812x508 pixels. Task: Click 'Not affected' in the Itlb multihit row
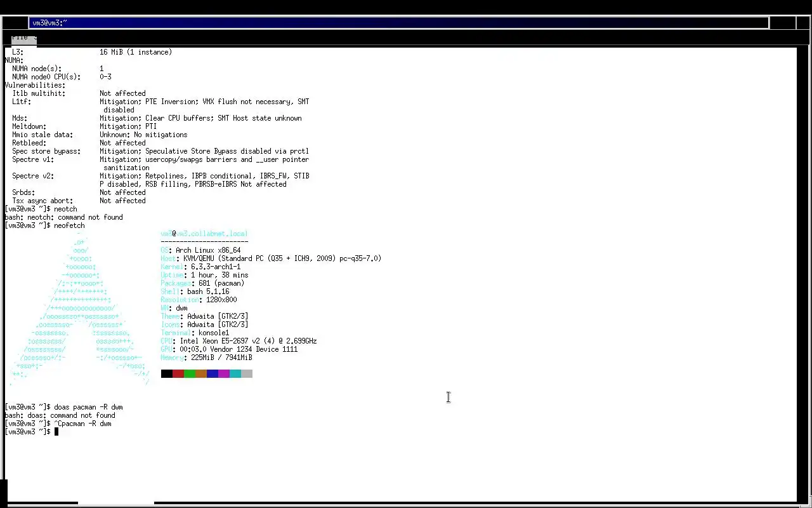(x=122, y=93)
